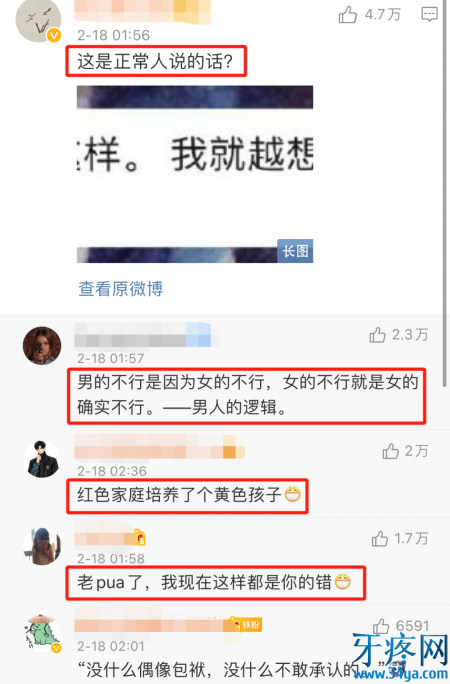This screenshot has width=450, height=684.
Task: Like the reply with 6591 likes
Action: click(381, 626)
